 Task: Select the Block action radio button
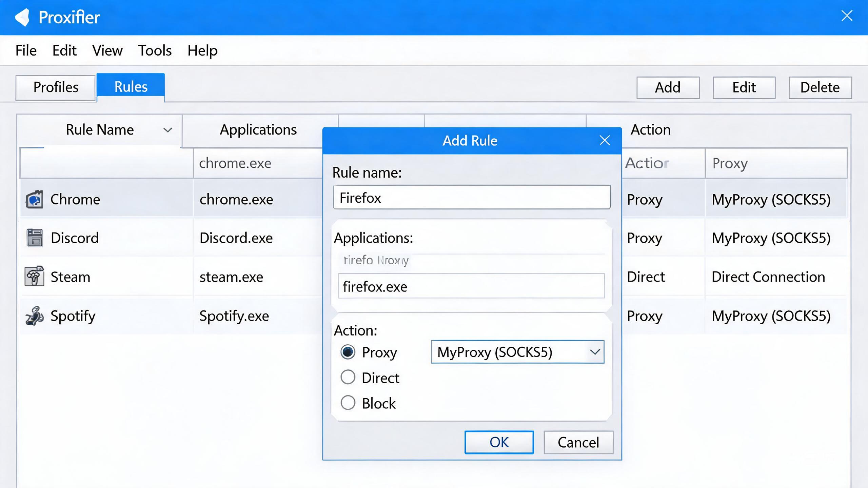[x=348, y=403]
